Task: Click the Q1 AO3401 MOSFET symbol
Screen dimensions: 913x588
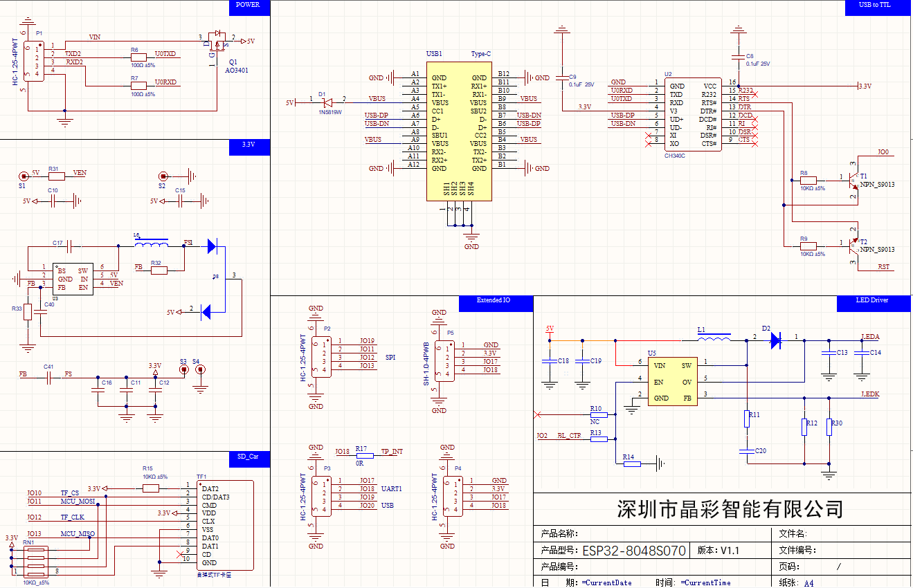Action: point(217,40)
